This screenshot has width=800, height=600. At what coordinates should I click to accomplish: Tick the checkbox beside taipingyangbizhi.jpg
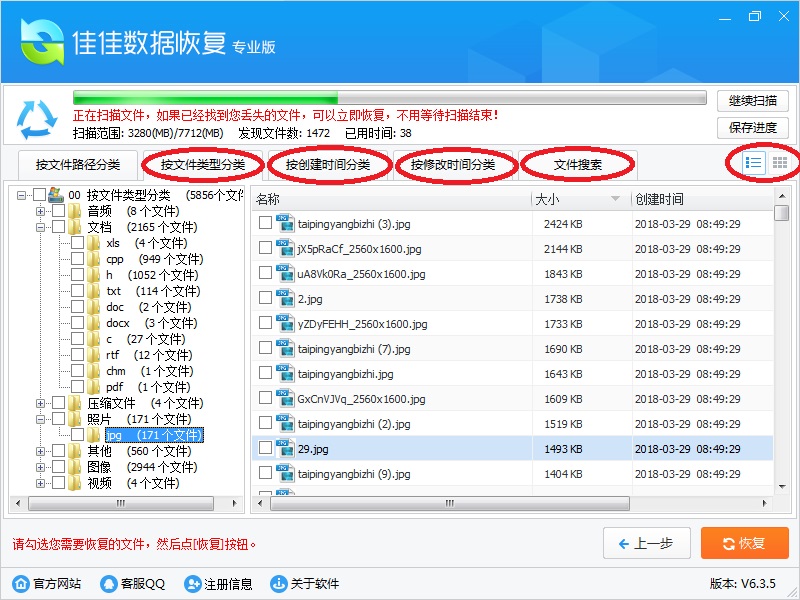point(263,373)
